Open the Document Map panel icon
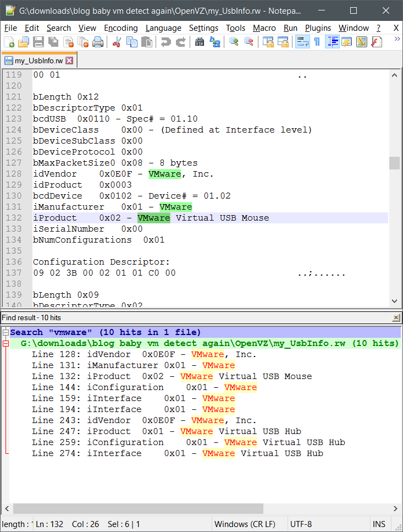 (x=362, y=42)
